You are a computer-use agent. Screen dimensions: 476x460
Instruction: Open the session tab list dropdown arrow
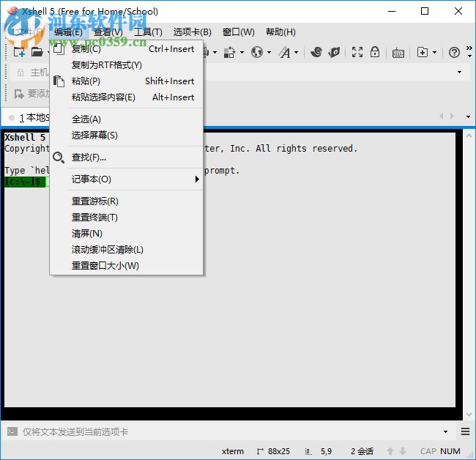pyautogui.click(x=468, y=116)
